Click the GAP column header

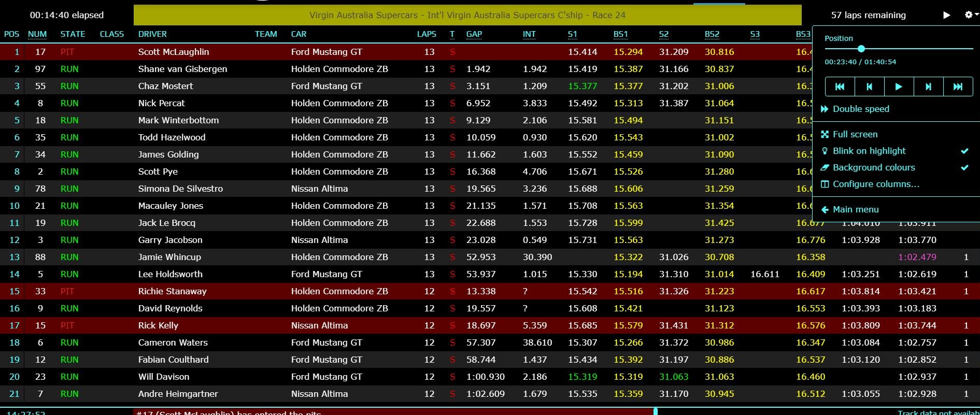pos(474,34)
